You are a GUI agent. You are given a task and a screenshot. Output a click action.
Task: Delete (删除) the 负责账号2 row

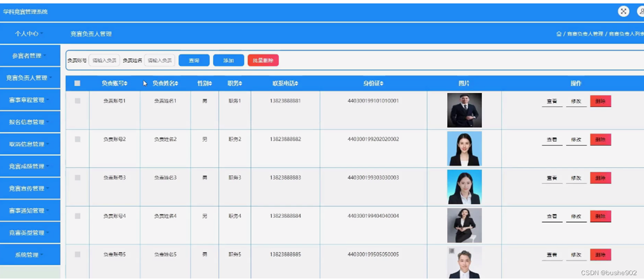pyautogui.click(x=601, y=140)
